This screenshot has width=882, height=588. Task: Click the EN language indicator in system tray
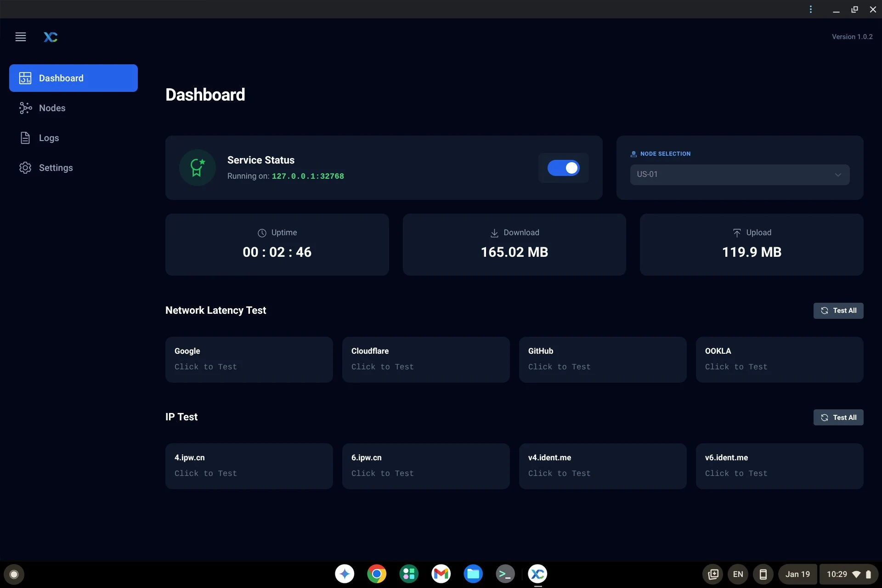point(738,574)
